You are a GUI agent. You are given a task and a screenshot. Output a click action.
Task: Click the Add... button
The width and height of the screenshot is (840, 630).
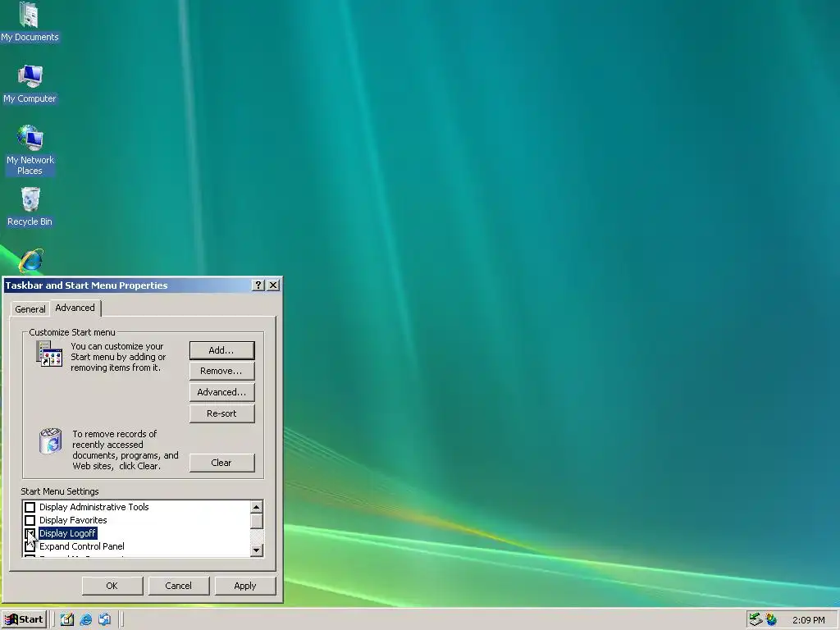(221, 350)
